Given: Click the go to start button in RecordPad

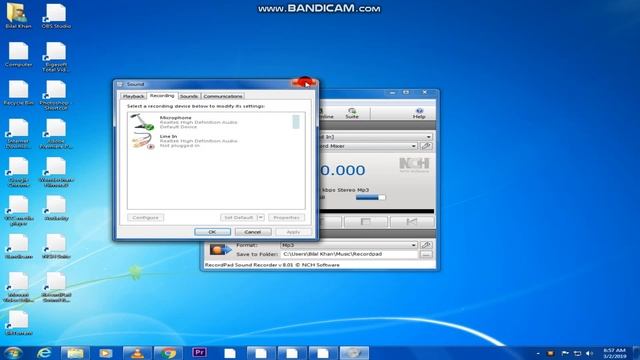Looking at the screenshot, I should [412, 222].
